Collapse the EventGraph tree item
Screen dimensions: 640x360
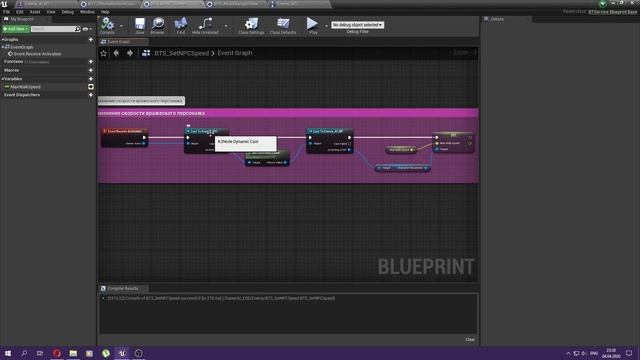(x=2, y=47)
